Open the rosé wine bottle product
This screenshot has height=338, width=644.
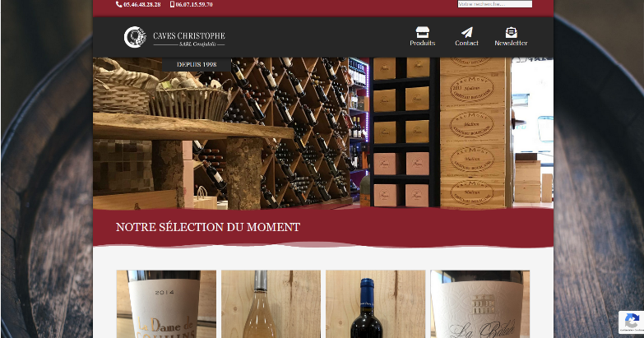[x=271, y=304]
